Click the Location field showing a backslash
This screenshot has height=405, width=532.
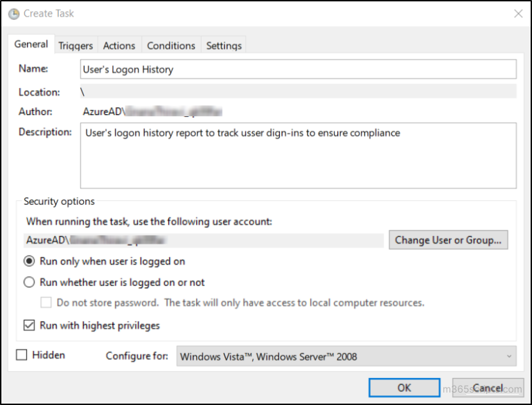tap(298, 92)
